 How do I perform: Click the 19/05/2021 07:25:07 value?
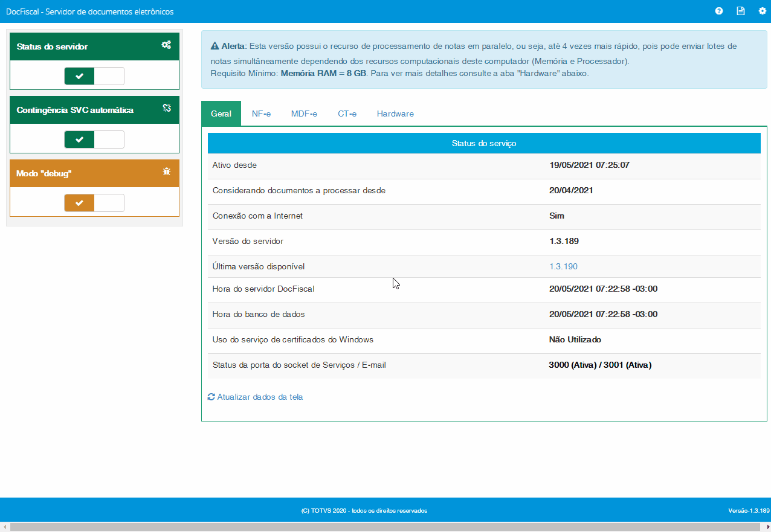point(589,165)
